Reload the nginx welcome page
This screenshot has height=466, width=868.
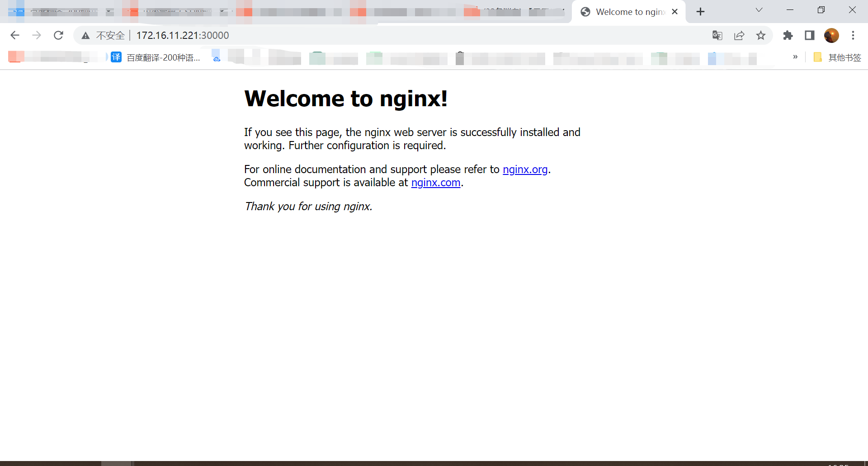[58, 35]
